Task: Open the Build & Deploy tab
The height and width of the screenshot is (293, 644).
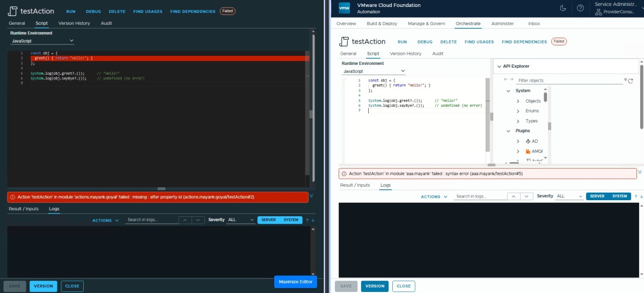Action: (x=382, y=24)
